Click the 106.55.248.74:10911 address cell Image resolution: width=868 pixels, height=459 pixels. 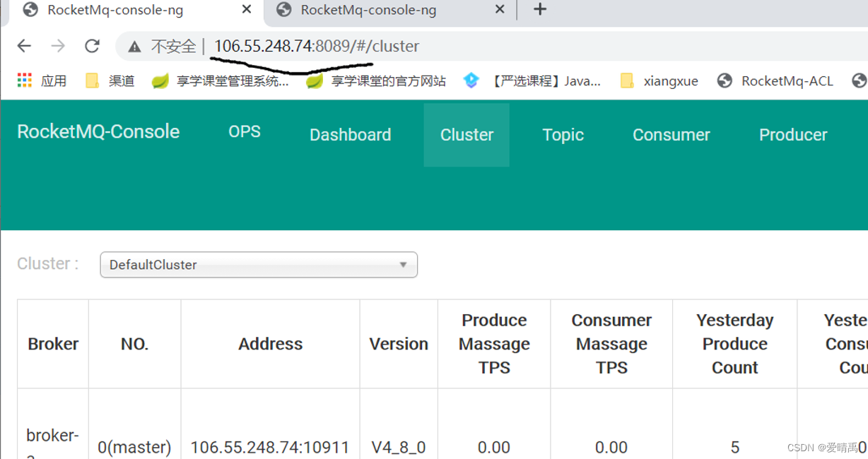tap(270, 447)
